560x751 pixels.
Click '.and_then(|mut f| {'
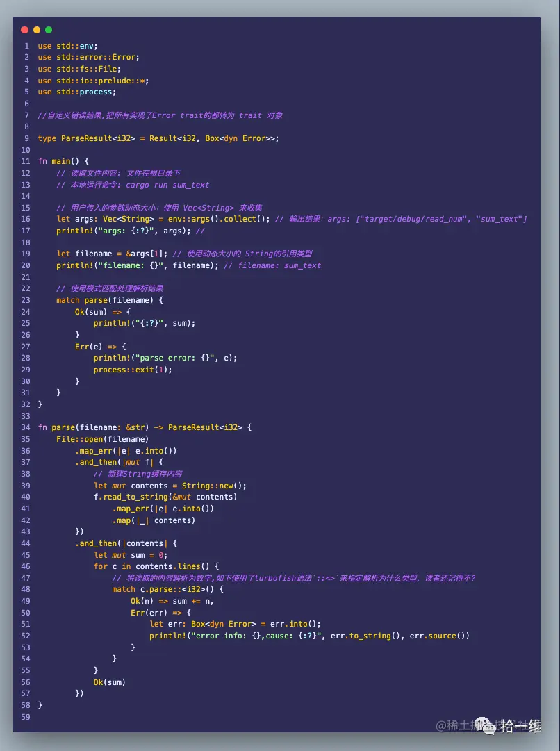pyautogui.click(x=119, y=462)
